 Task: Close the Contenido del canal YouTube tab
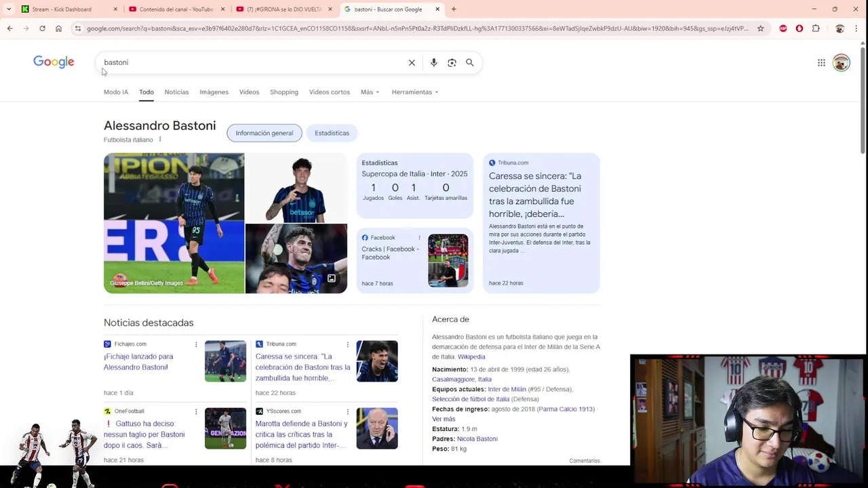[222, 9]
